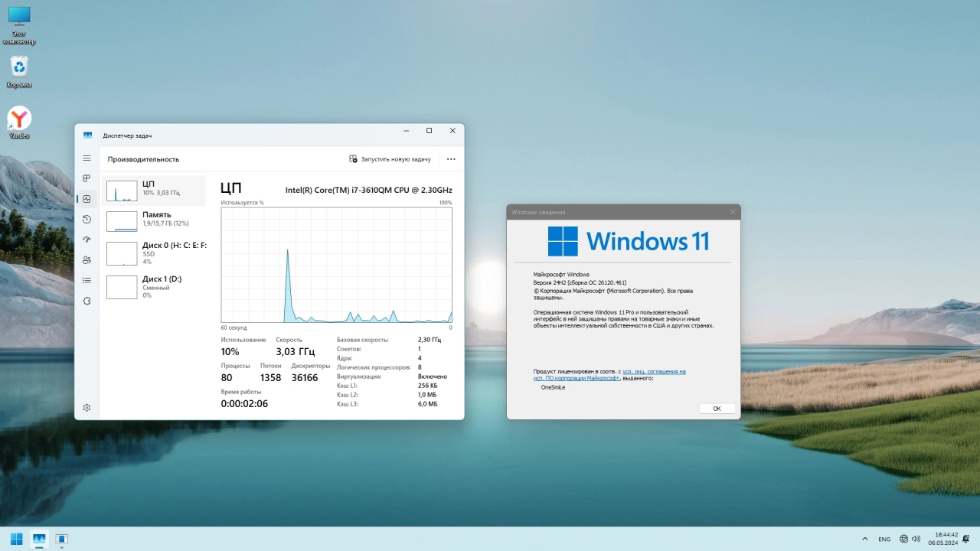Select Диск 0 (H: C: E: F:) item
The height and width of the screenshot is (551, 980).
pyautogui.click(x=154, y=253)
